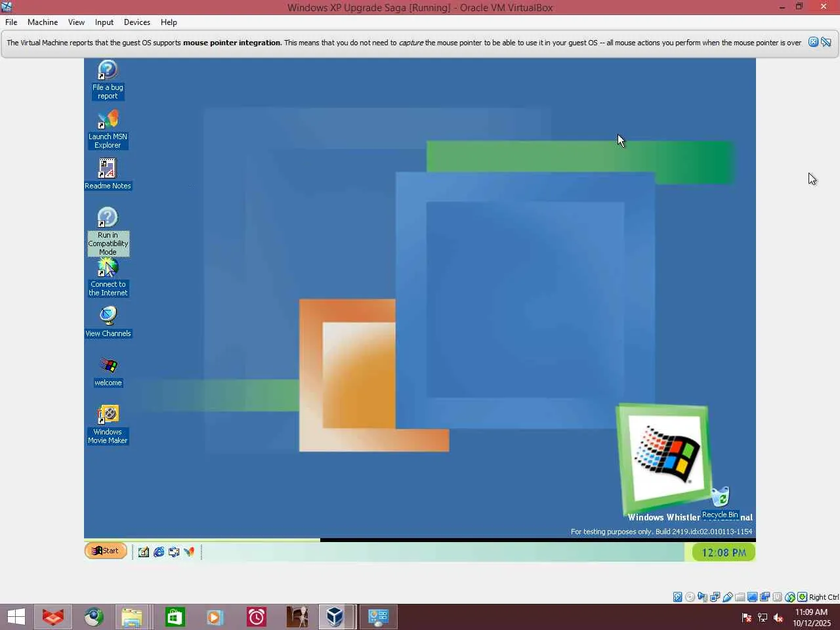Click the audio status indicator

click(x=702, y=597)
